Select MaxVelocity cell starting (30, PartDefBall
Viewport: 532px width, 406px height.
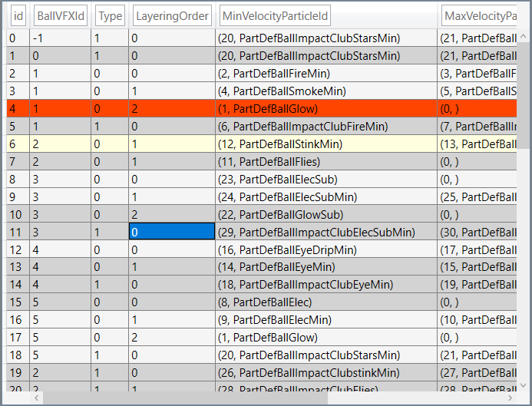click(x=477, y=232)
